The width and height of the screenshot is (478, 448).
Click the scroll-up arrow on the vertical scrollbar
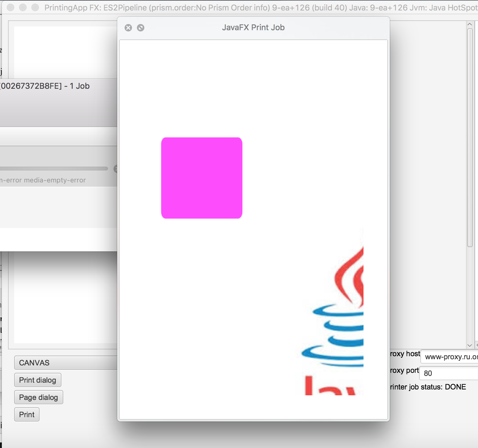(x=470, y=24)
